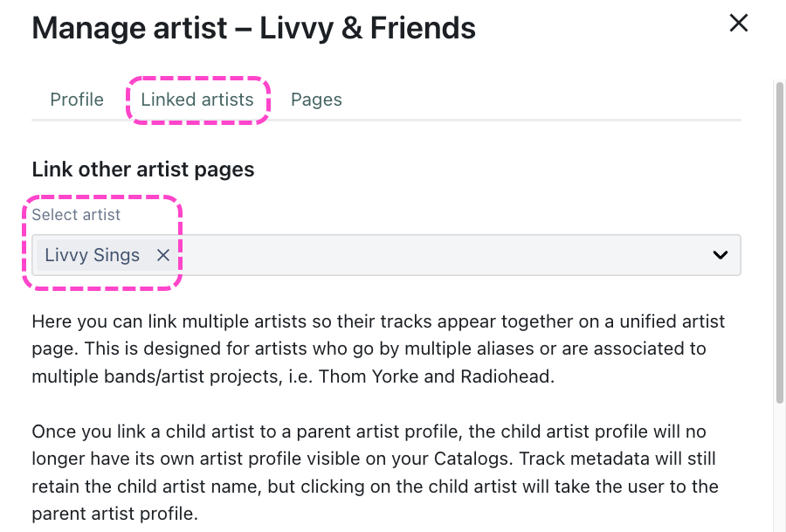The image size is (786, 532).
Task: Open the Profile tab
Action: click(77, 100)
